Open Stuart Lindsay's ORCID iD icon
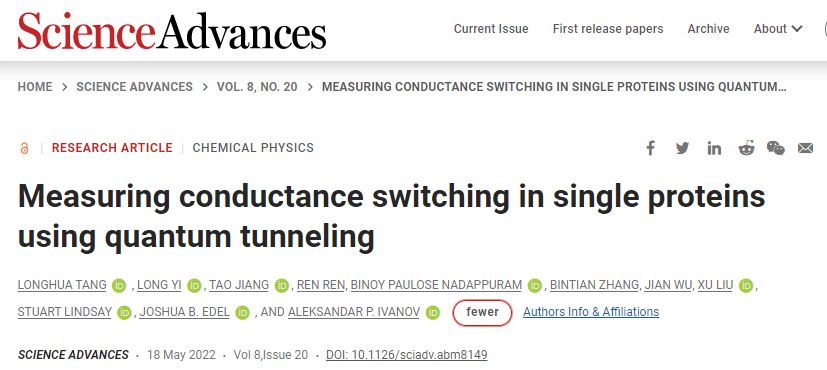Viewport: 827px width, 370px height. 124,313
